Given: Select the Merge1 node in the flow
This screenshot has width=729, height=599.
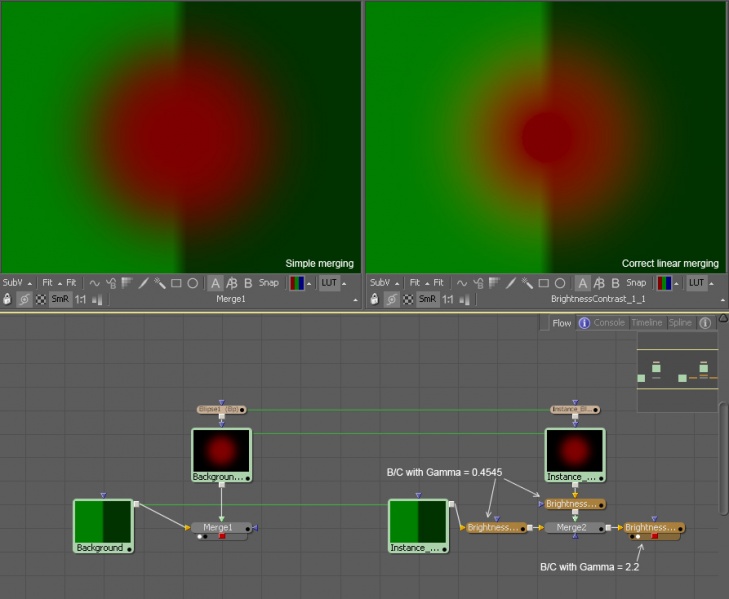Looking at the screenshot, I should point(221,528).
